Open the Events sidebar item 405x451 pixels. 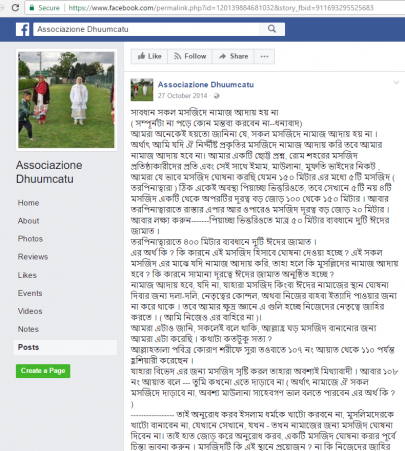point(30,293)
